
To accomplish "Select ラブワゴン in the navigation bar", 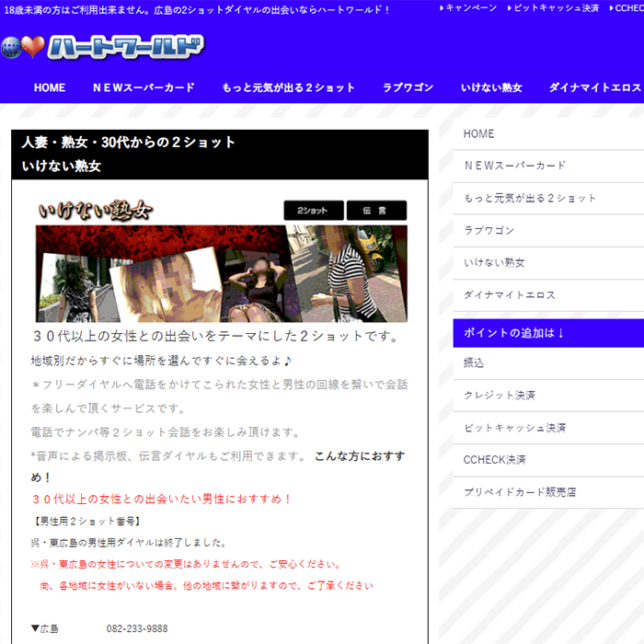I will [x=408, y=87].
